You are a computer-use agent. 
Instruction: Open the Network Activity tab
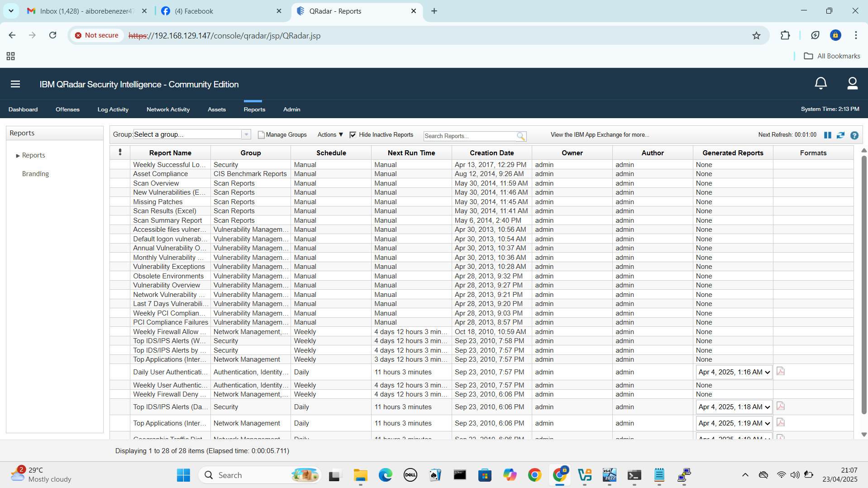168,110
